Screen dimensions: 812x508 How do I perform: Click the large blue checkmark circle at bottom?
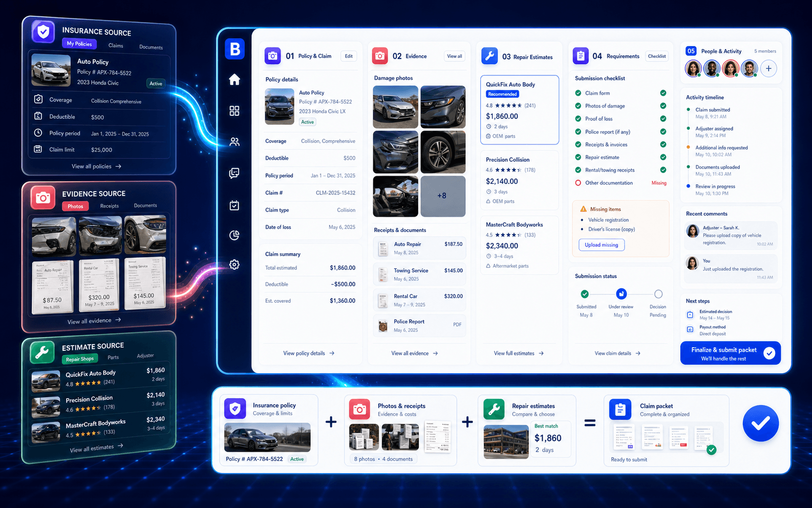click(761, 423)
